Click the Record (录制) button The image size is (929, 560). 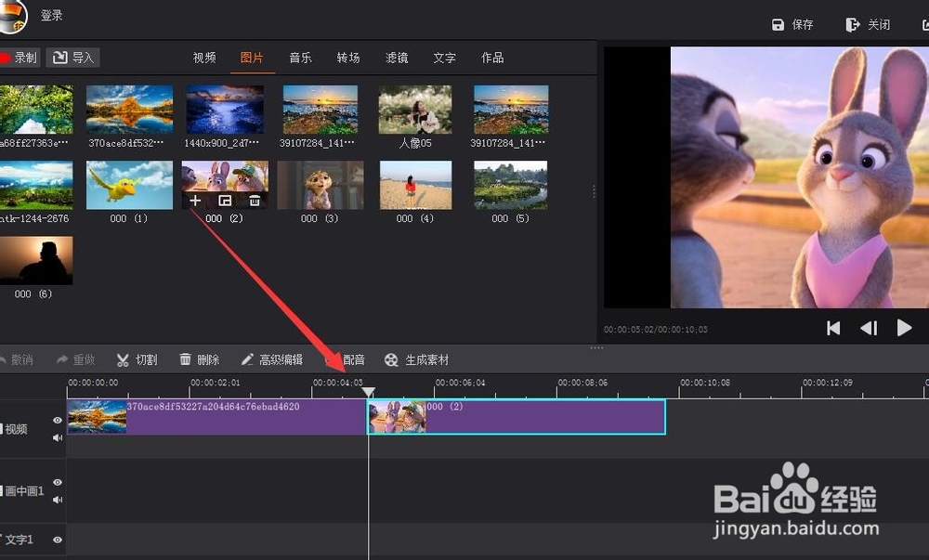pyautogui.click(x=19, y=58)
